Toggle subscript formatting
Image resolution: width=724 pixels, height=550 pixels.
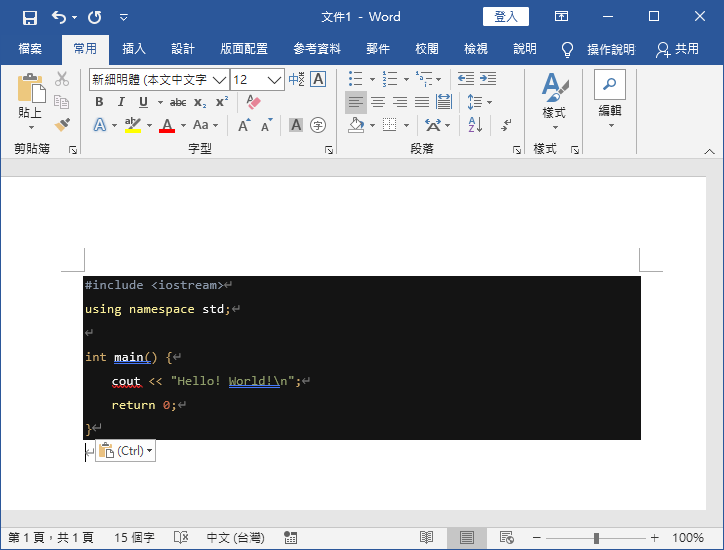(200, 102)
